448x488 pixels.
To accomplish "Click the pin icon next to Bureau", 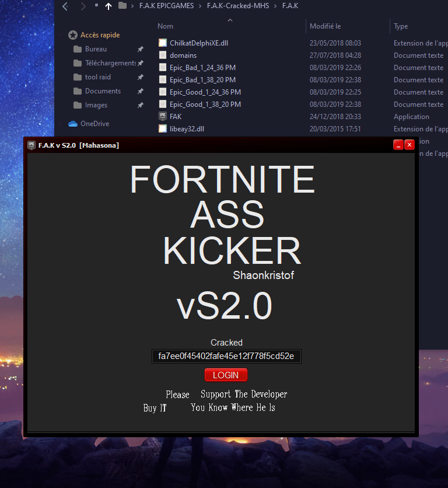I will [x=141, y=49].
